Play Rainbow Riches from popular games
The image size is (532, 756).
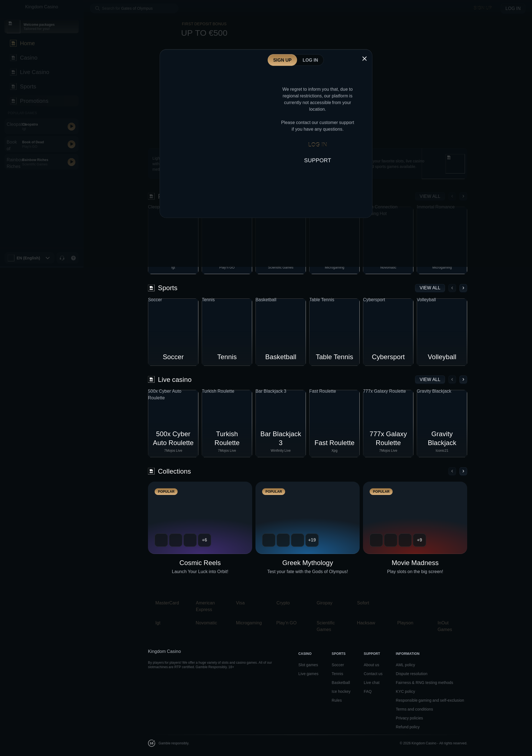pos(71,162)
